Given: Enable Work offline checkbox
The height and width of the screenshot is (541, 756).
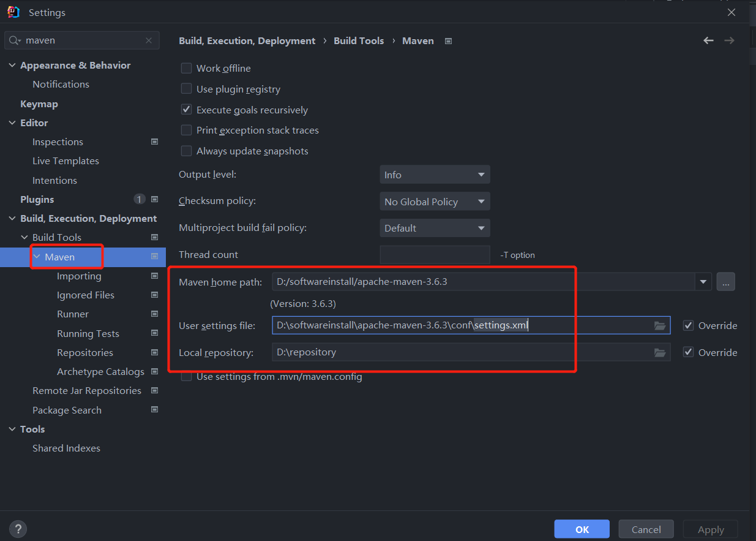Looking at the screenshot, I should pos(186,68).
